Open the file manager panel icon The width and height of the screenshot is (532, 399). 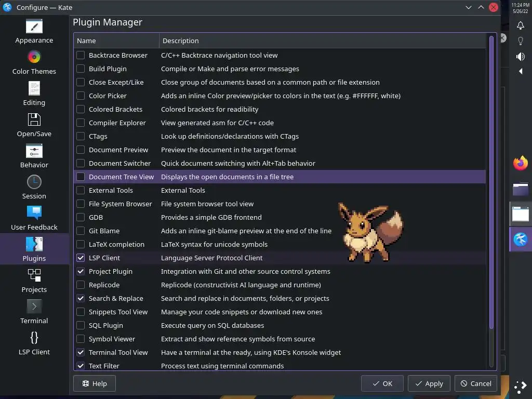pyautogui.click(x=520, y=189)
